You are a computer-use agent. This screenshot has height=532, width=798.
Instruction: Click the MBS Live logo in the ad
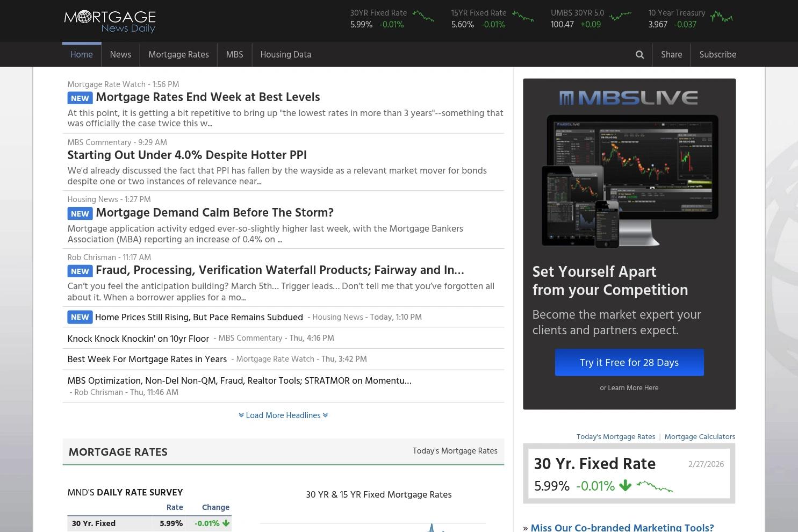pos(629,97)
